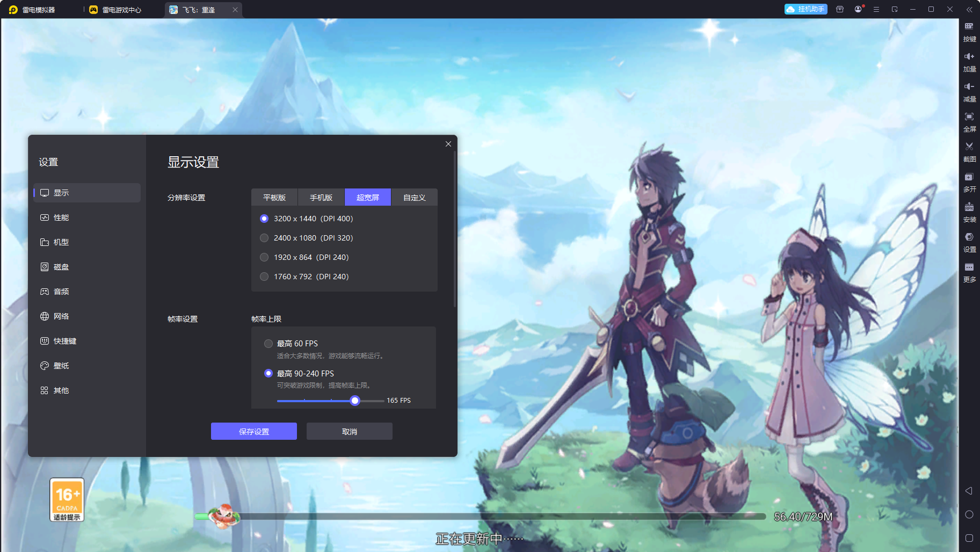Viewport: 980px width, 552px height.
Task: Click the 取消 cancel button
Action: 349,431
